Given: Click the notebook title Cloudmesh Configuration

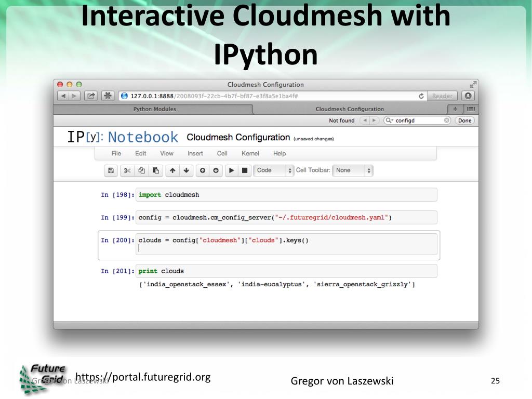Looking at the screenshot, I should point(238,137).
